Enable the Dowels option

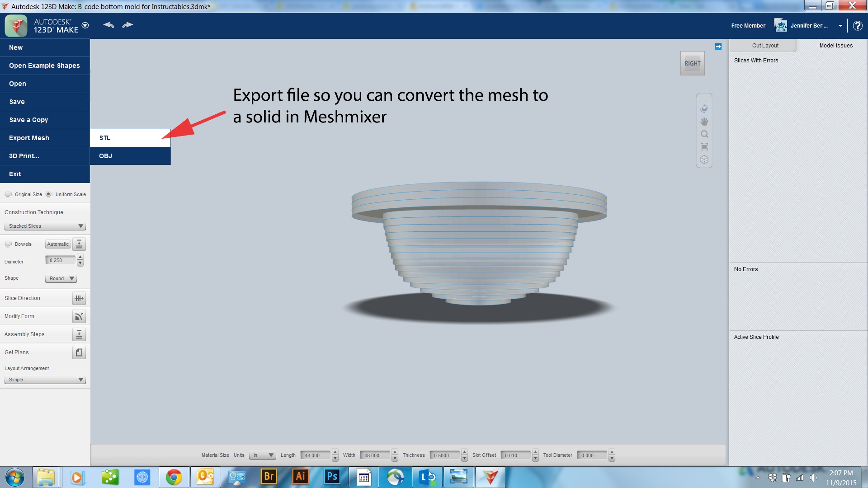click(8, 244)
